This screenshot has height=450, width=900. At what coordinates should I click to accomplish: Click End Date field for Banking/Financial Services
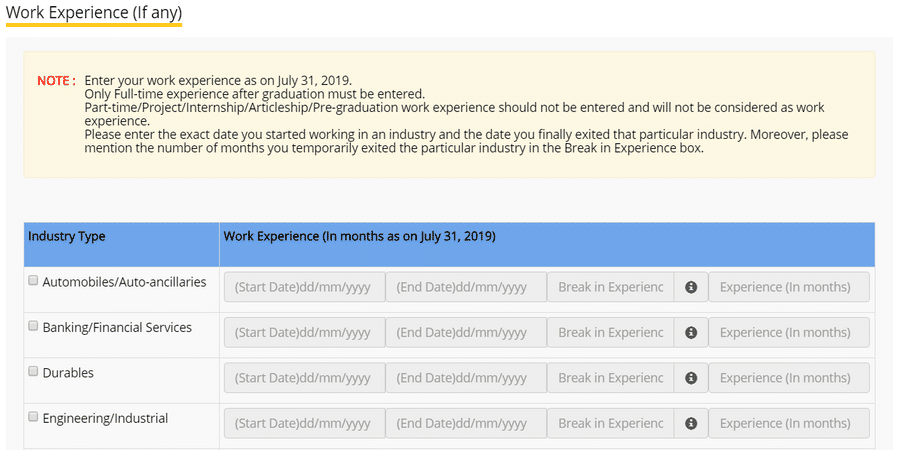tap(466, 332)
